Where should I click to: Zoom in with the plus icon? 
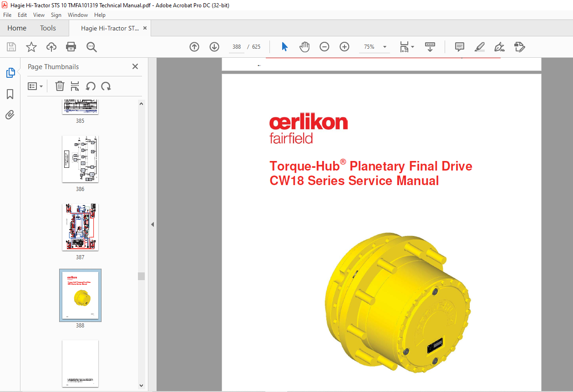pos(345,47)
